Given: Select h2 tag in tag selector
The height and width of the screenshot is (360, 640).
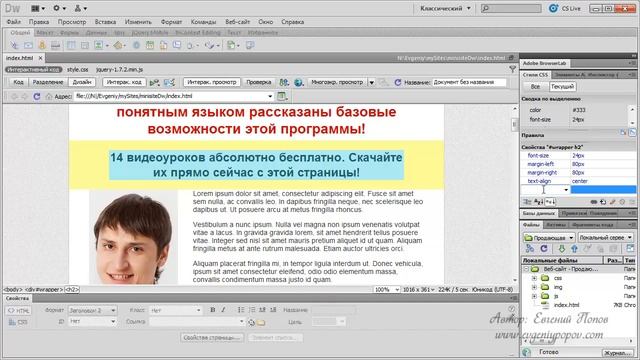Looking at the screenshot, I should point(72,289).
